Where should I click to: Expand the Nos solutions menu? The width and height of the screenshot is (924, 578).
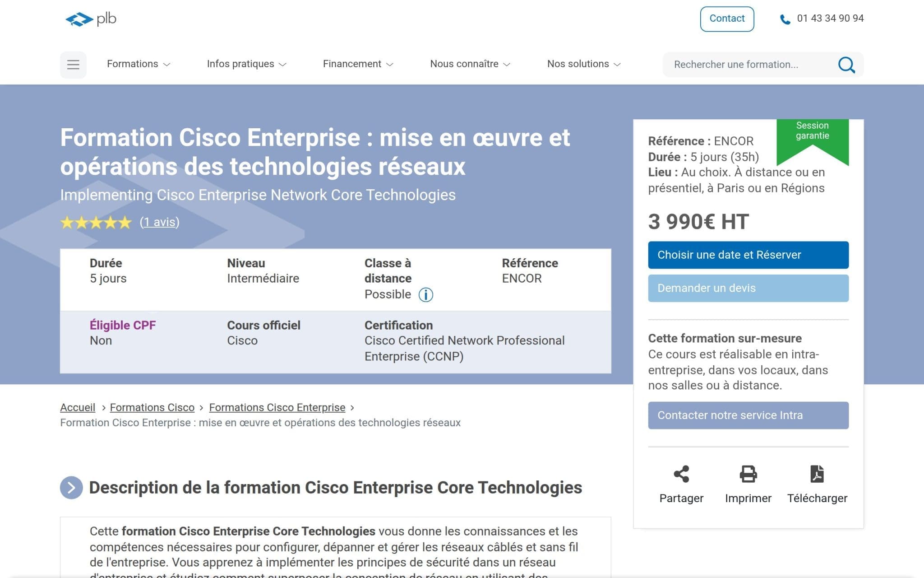(584, 64)
